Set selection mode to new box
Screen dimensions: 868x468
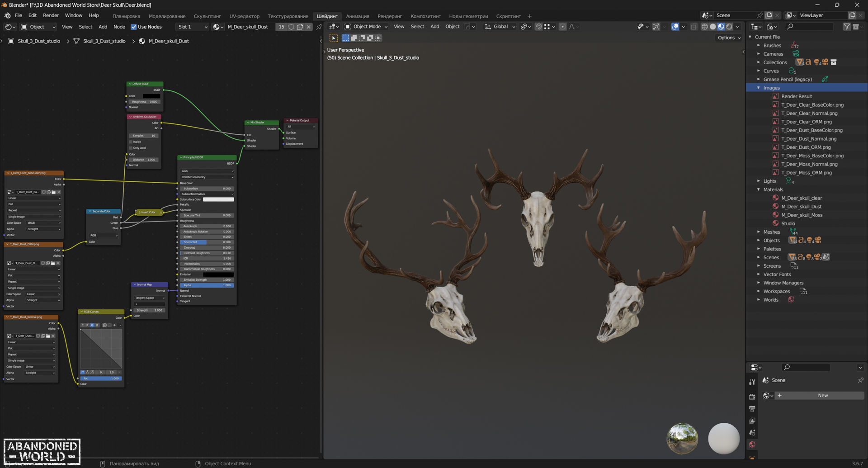tap(346, 38)
